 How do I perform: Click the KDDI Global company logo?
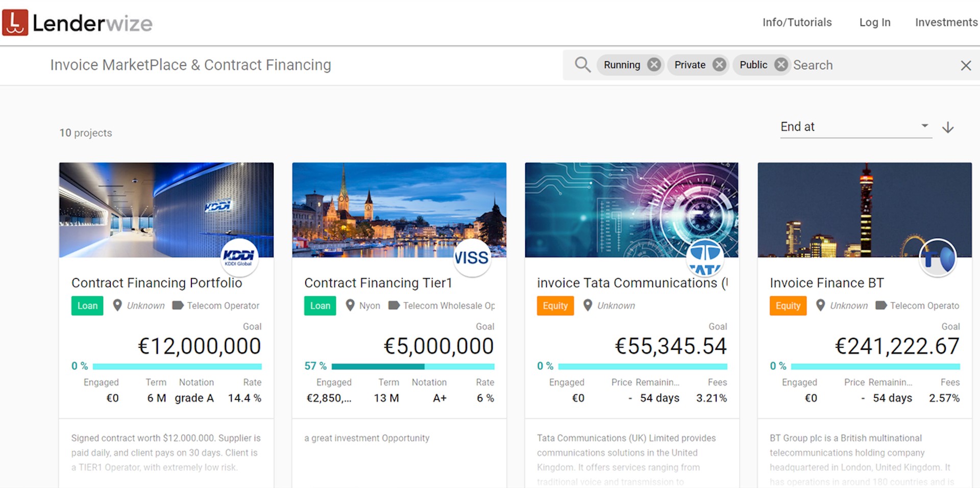pos(239,258)
